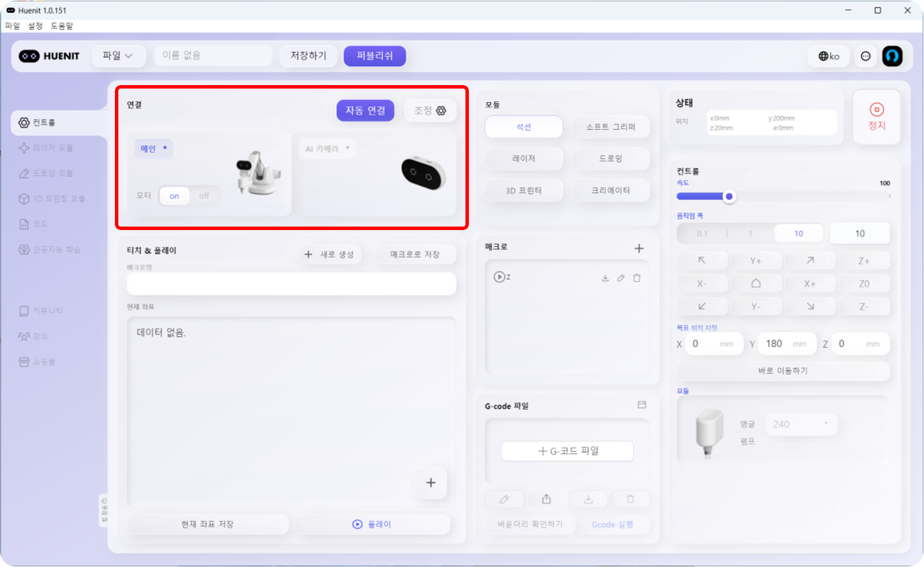This screenshot has width=924, height=567.
Task: Click the 퍼블리쉬 button
Action: click(374, 56)
